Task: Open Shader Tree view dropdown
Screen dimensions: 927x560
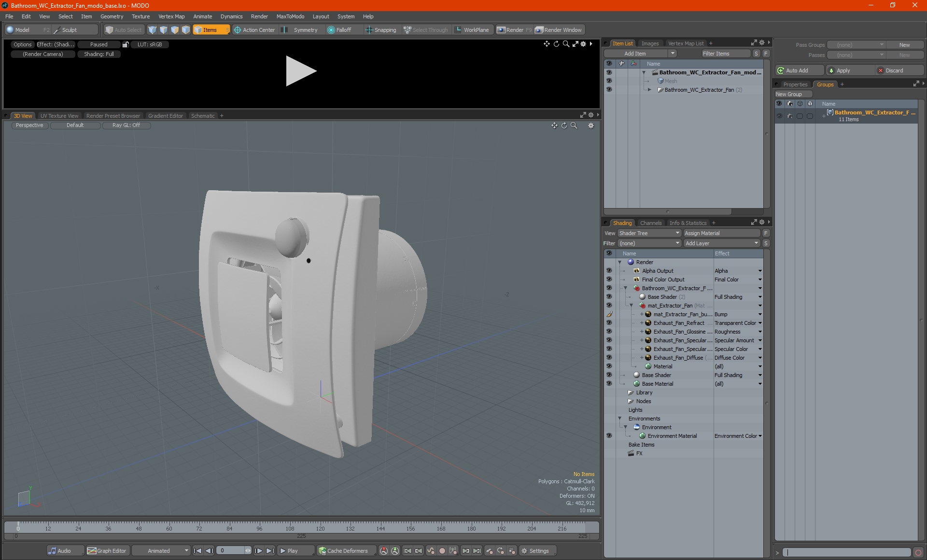Action: coord(649,233)
